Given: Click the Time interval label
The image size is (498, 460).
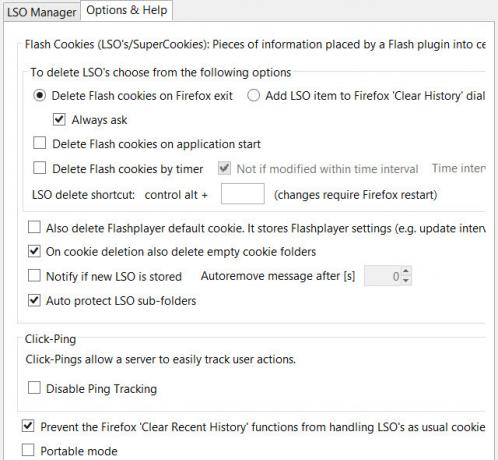Looking at the screenshot, I should tap(459, 168).
